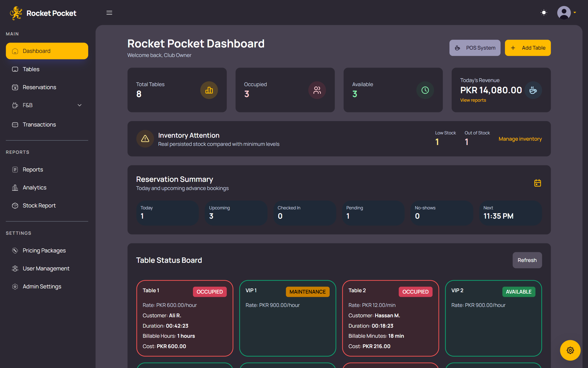Go to Tables in the sidebar

47,69
